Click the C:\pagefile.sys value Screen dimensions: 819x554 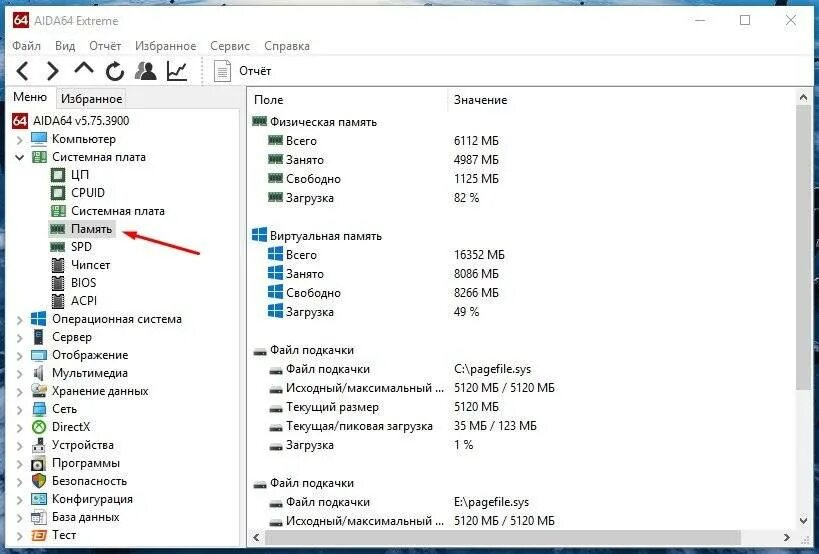(493, 369)
